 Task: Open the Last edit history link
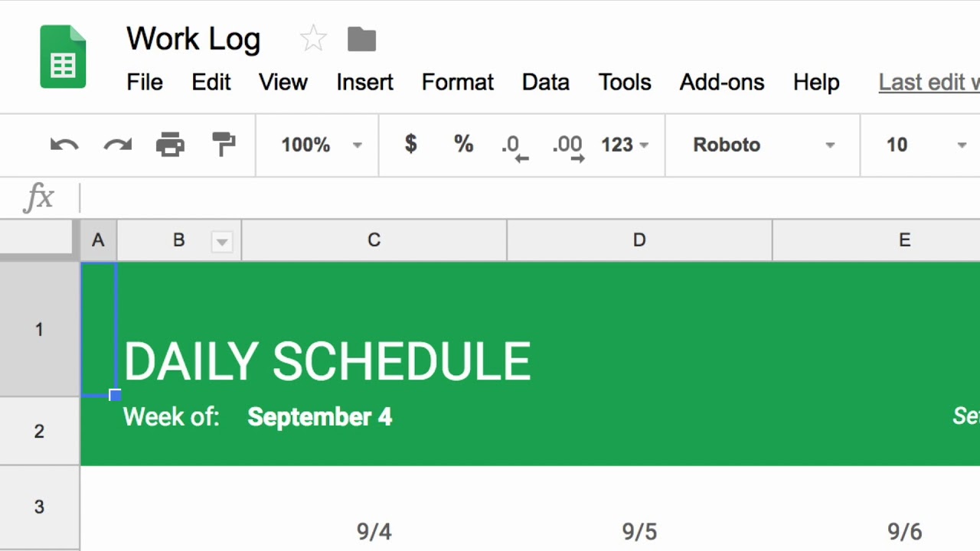pos(929,83)
